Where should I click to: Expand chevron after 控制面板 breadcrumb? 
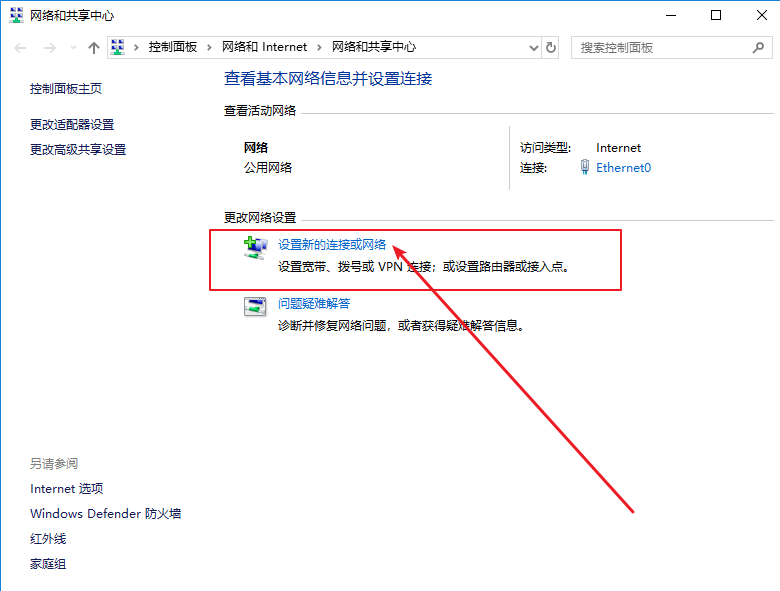[210, 47]
